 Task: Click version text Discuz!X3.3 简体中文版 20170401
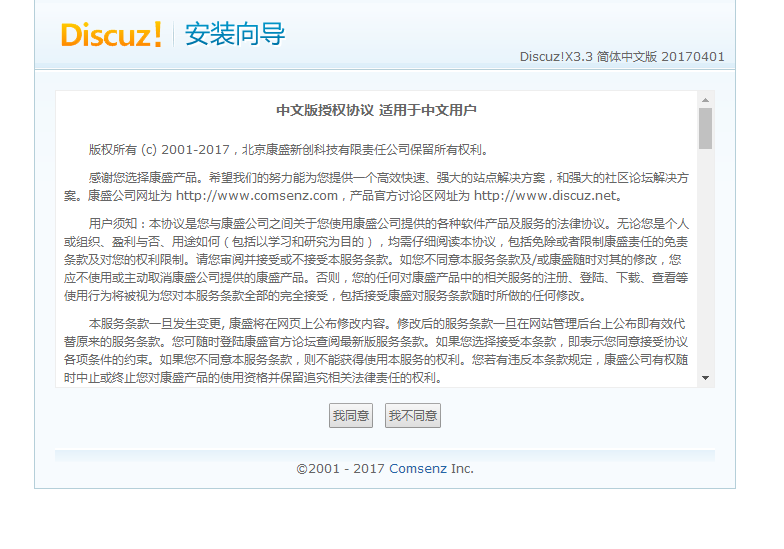point(622,56)
